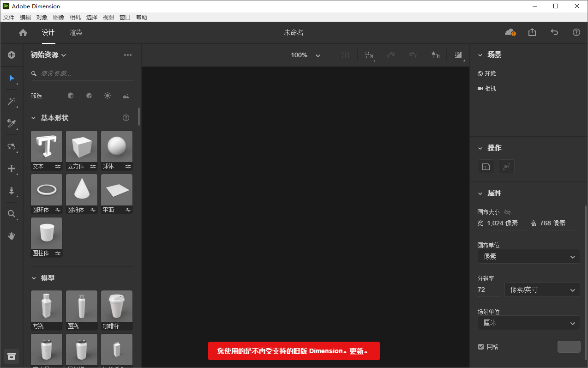This screenshot has width=588, height=368.
Task: Grab the Hand pan tool
Action: coord(11,236)
